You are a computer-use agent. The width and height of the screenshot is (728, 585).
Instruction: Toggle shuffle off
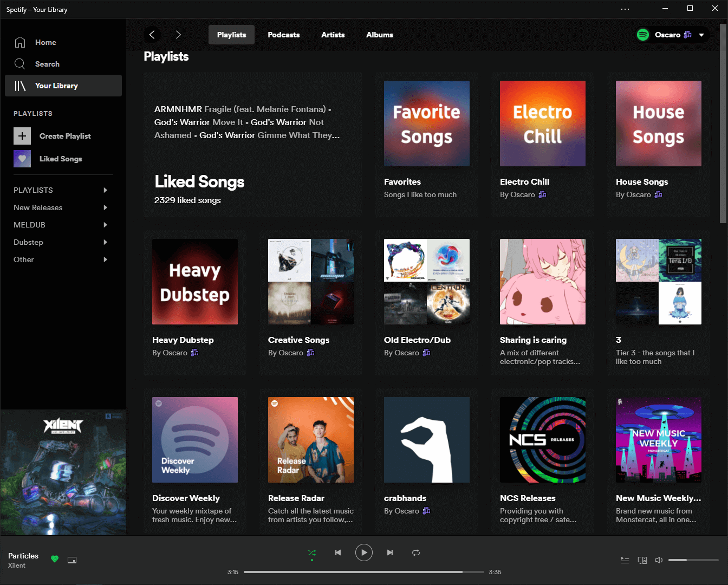pyautogui.click(x=312, y=552)
